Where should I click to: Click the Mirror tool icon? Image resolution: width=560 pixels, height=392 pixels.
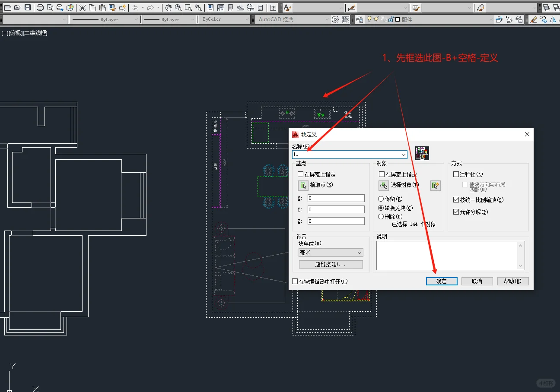(554, 19)
